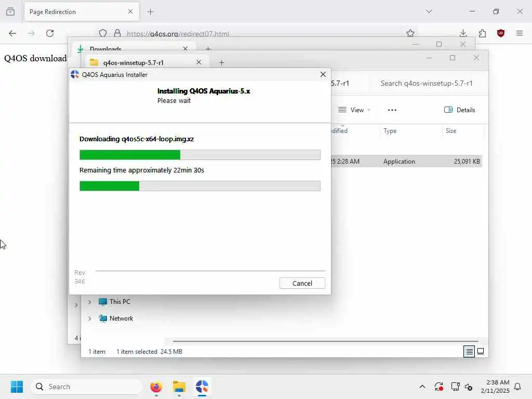Open the View dropdown in Explorer
The width and height of the screenshot is (532, 399).
tap(354, 110)
